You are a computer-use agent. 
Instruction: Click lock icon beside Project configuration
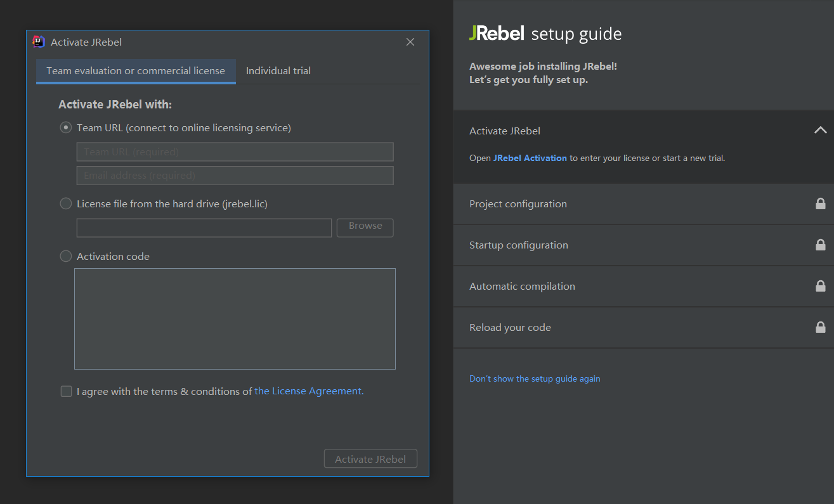point(820,204)
